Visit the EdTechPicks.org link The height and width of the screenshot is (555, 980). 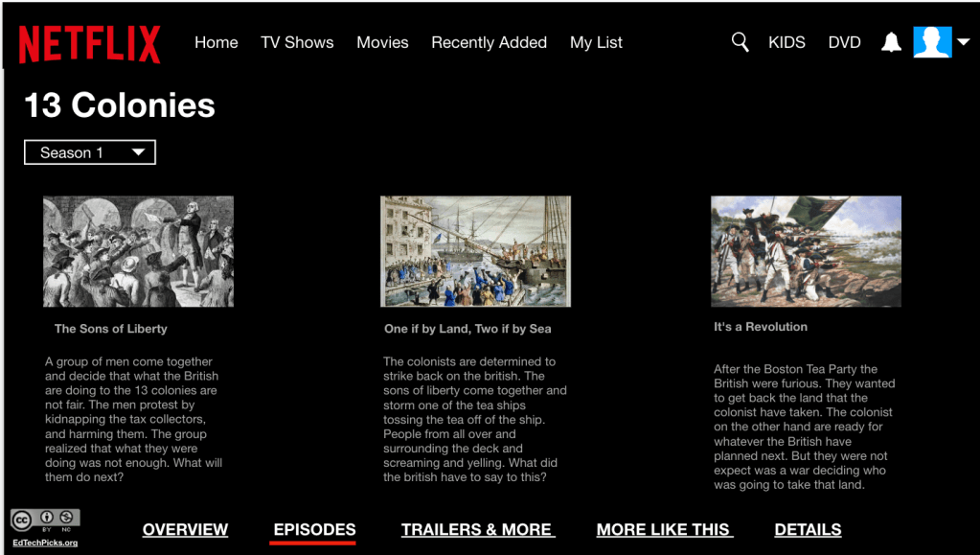45,543
